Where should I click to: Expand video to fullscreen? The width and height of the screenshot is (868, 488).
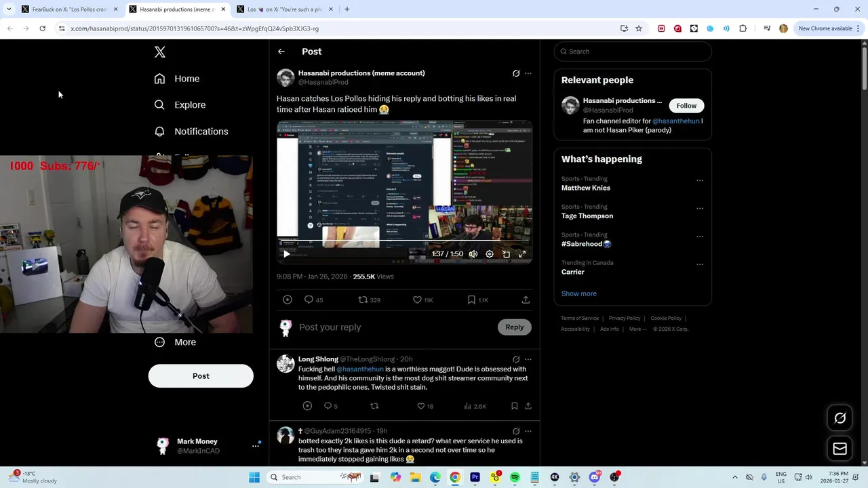tap(522, 254)
